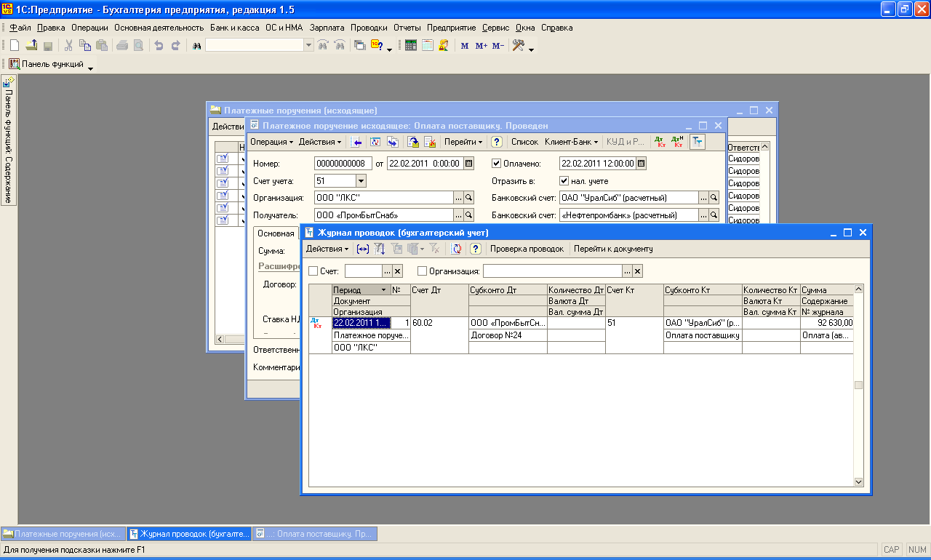Click the refresh icon in journal toolbar
931x560 pixels.
(x=457, y=249)
